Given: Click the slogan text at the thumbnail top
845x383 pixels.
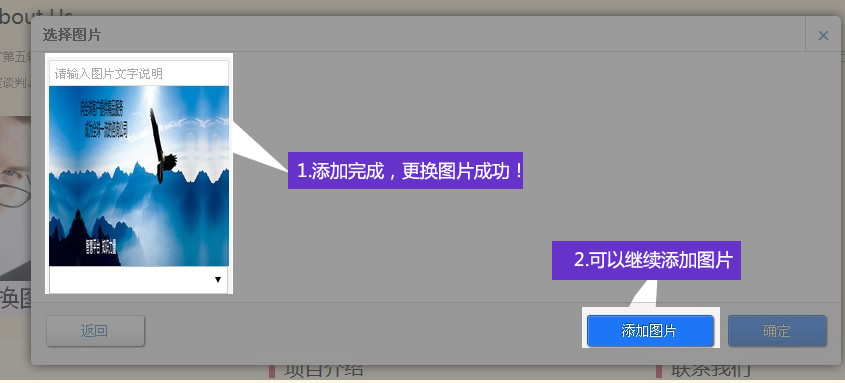Looking at the screenshot, I should click(x=103, y=120).
